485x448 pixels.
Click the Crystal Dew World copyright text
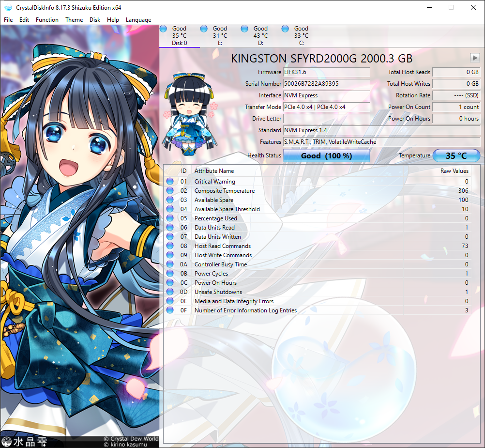coord(131,439)
